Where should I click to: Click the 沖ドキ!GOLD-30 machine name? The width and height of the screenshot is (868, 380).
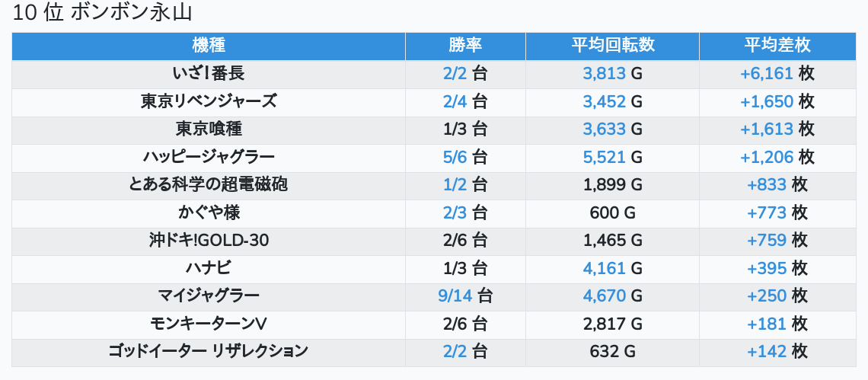209,241
